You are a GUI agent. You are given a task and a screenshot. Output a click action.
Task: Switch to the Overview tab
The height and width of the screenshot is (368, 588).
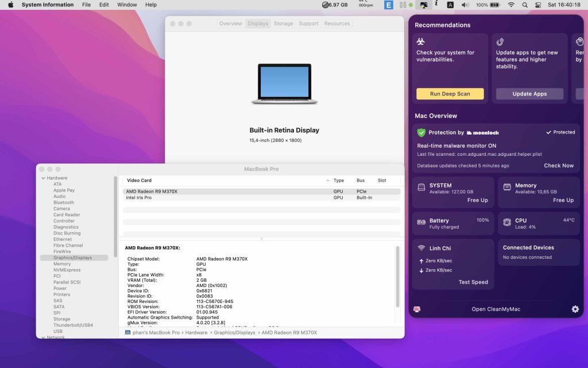tap(231, 23)
